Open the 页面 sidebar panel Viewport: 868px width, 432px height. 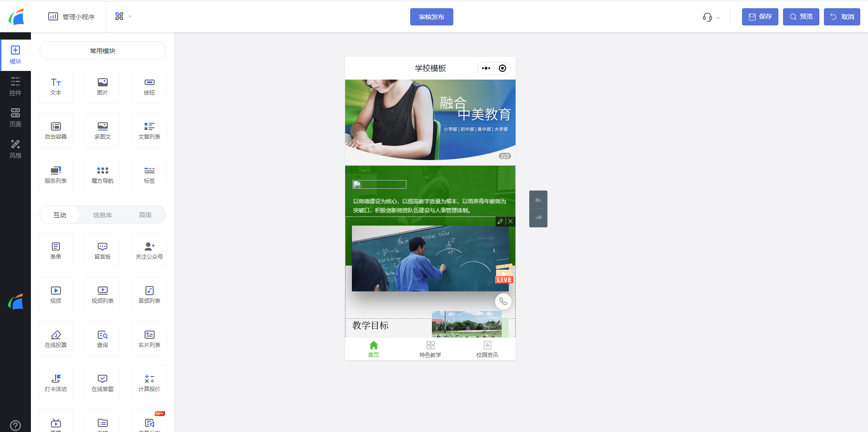tap(15, 118)
